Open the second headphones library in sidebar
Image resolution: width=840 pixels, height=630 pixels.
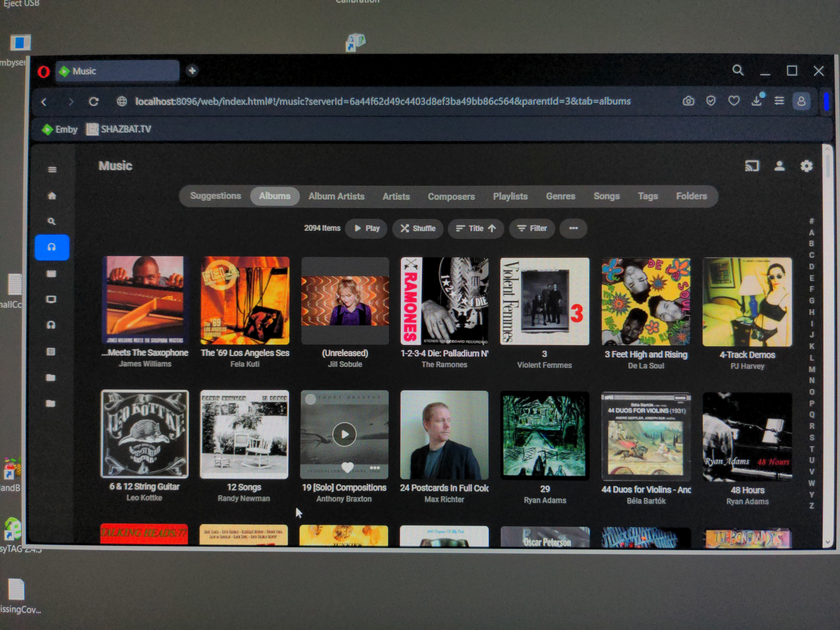51,325
